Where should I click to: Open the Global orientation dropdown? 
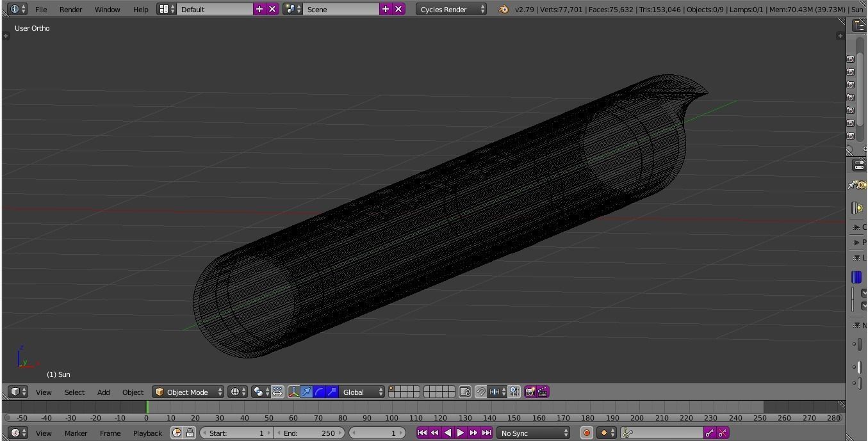click(x=362, y=392)
